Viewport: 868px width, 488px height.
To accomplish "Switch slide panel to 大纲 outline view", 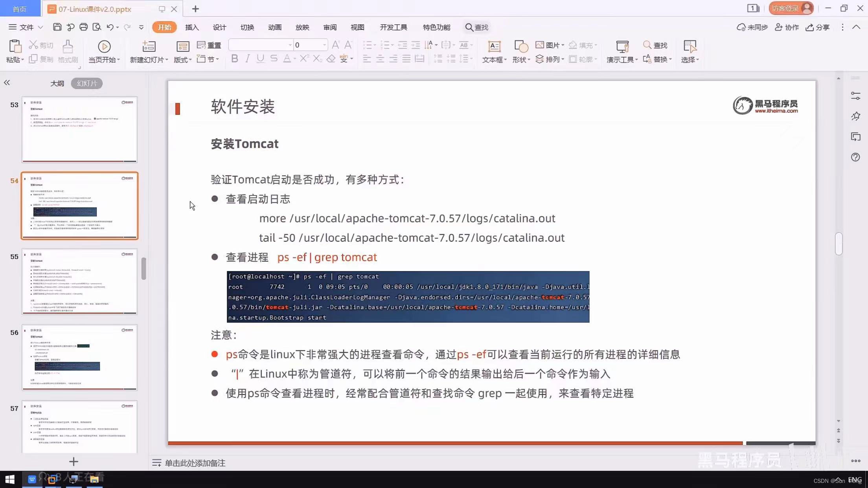I will [x=57, y=83].
